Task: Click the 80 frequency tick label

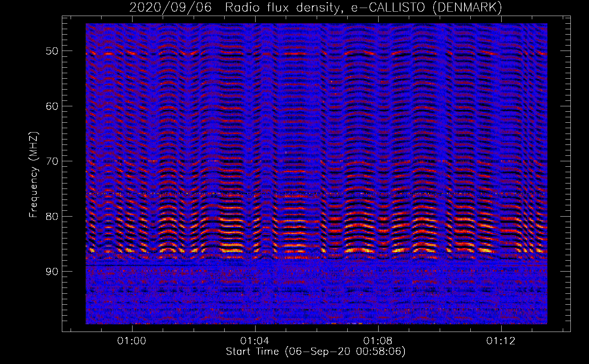Action: 52,216
